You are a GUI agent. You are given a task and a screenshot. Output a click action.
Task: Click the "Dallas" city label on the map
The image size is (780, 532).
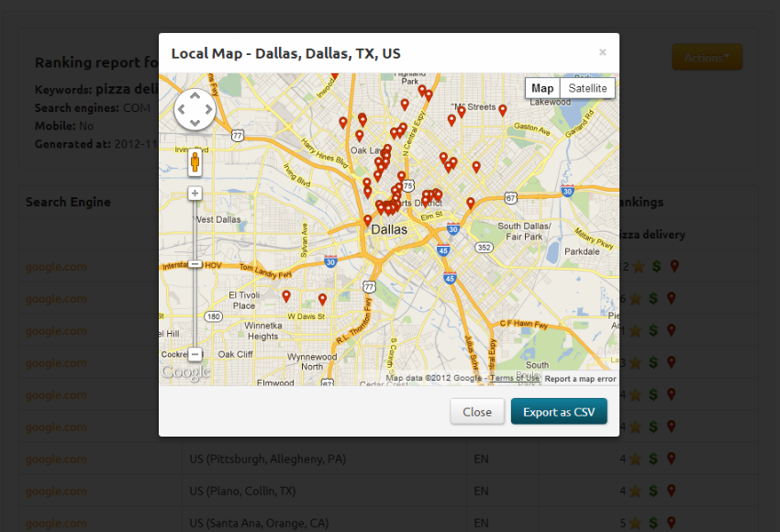click(389, 229)
